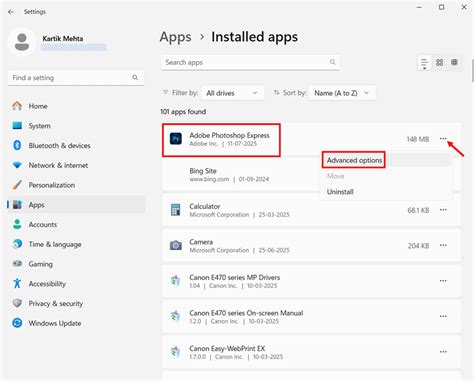This screenshot has width=474, height=381.
Task: Click the Camera app icon
Action: (176, 246)
